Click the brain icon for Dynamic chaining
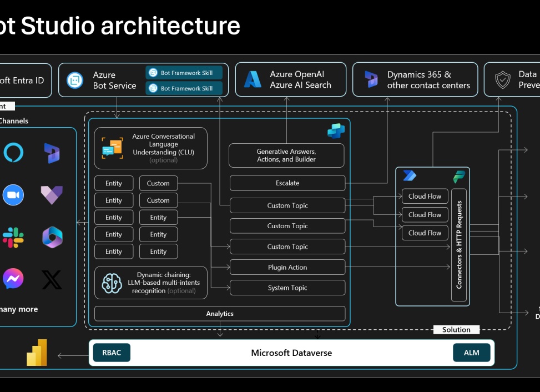The width and height of the screenshot is (540, 392). coord(112,283)
